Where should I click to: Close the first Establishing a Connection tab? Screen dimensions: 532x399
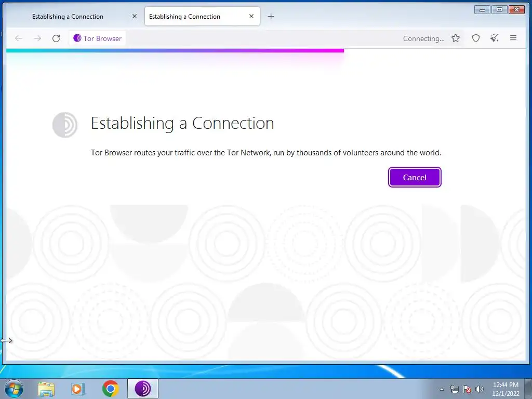point(135,16)
